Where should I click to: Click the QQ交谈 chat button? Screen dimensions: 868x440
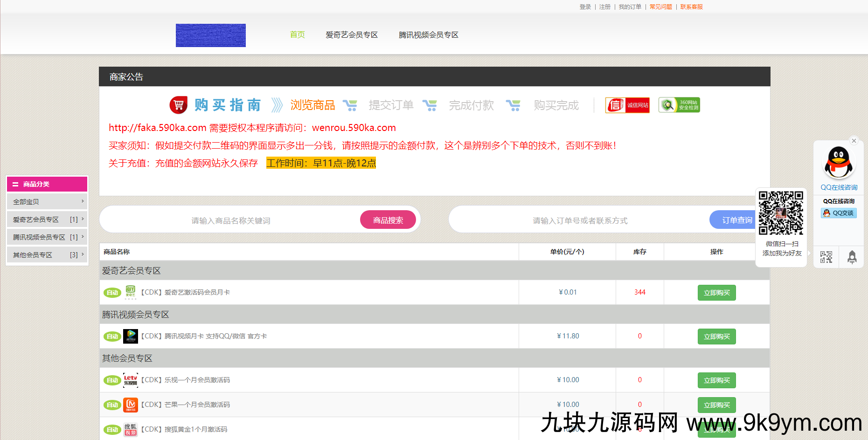(839, 213)
